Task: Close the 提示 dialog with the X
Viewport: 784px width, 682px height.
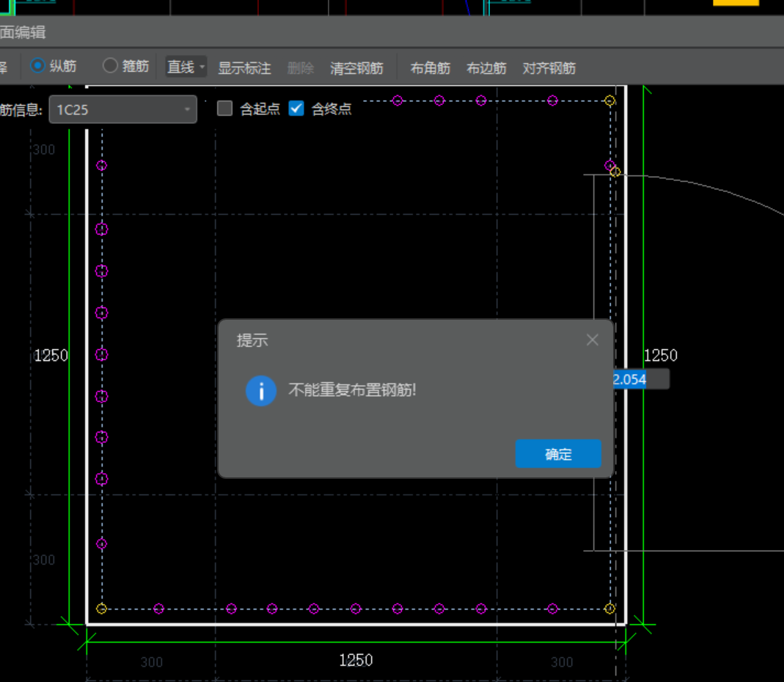Action: tap(593, 340)
